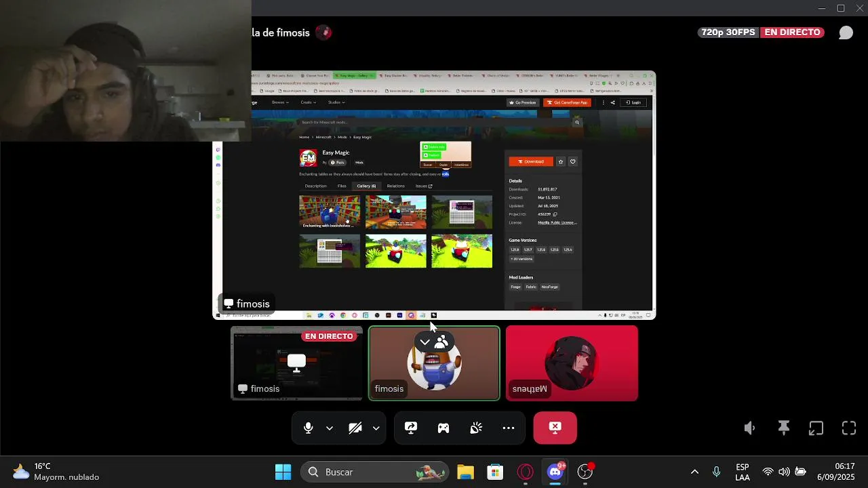Open OBS Studio from taskbar
Viewport: 868px width, 488px height.
point(585,472)
